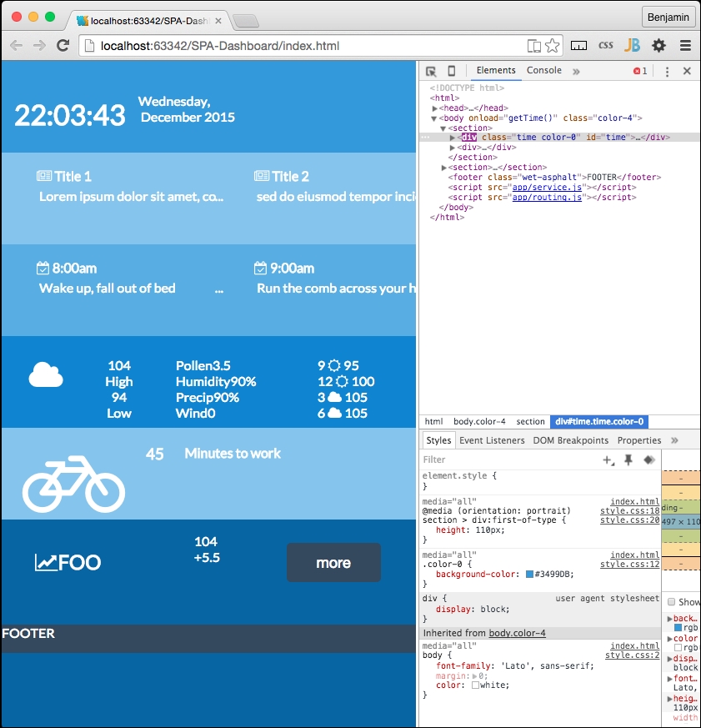This screenshot has height=728, width=701.
Task: Click the reader view icon in address bar
Action: pos(534,46)
